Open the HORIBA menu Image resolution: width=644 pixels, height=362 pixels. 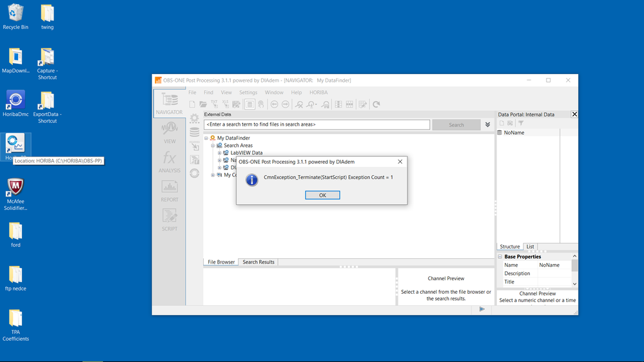point(318,92)
